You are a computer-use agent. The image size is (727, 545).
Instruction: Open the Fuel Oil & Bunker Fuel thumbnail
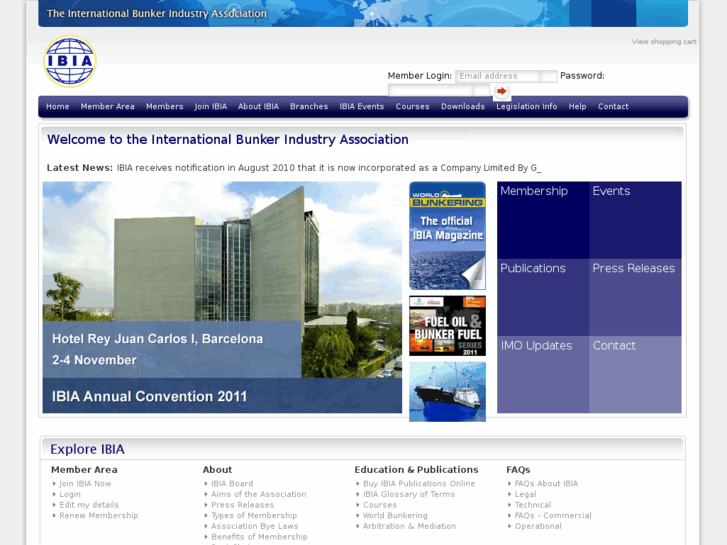pyautogui.click(x=447, y=326)
